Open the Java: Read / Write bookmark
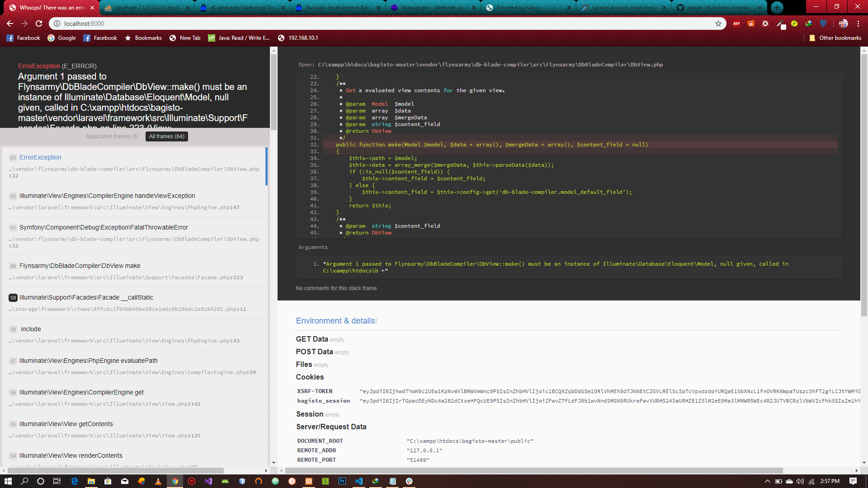Image resolution: width=868 pixels, height=488 pixels. click(x=239, y=38)
